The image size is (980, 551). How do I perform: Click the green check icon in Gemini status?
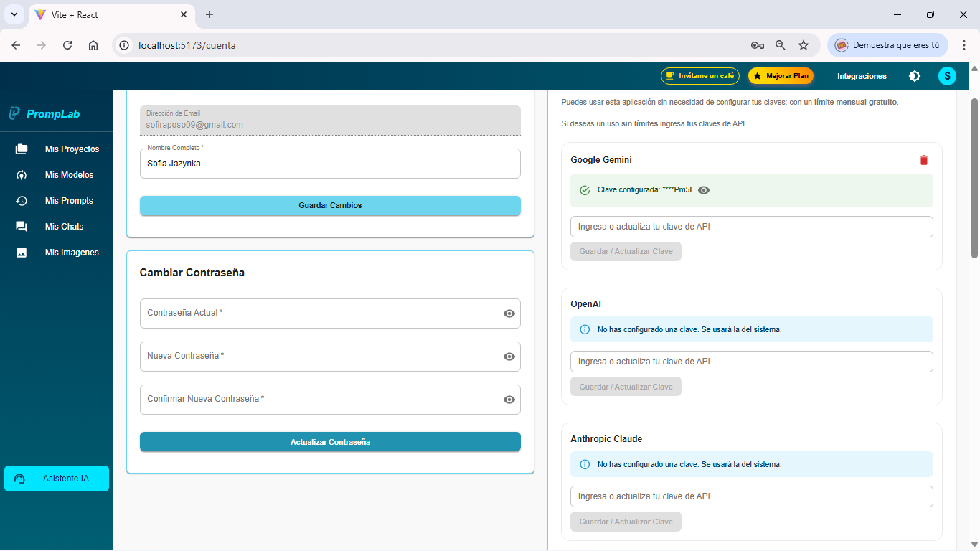click(x=585, y=190)
